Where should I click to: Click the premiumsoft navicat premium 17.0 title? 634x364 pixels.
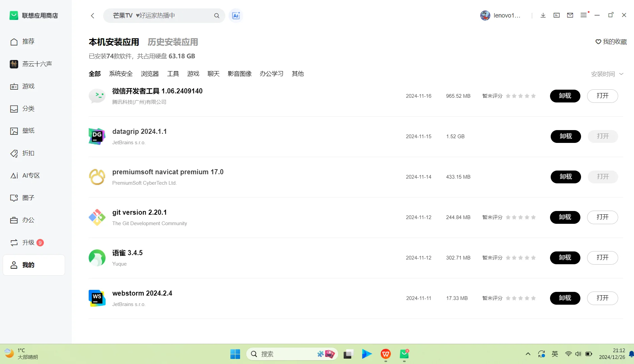click(x=168, y=172)
